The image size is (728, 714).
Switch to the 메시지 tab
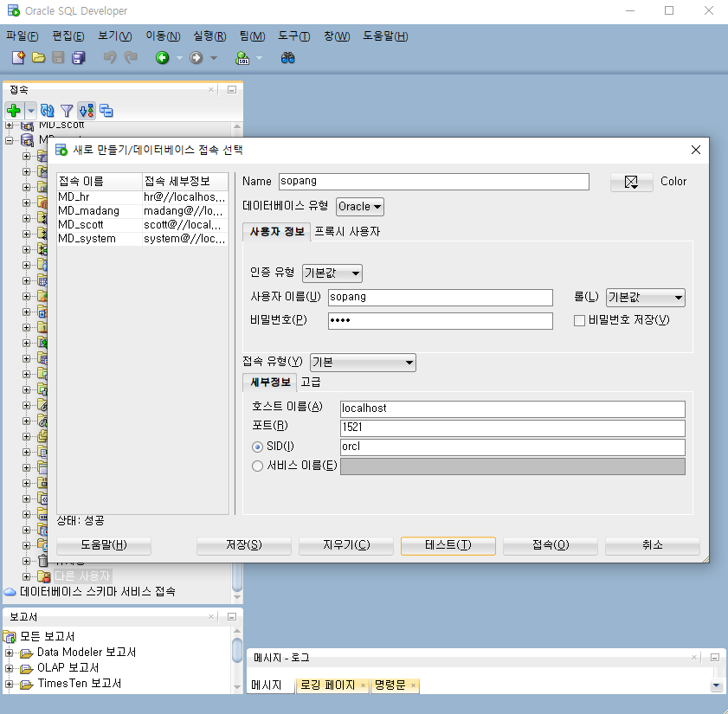coord(267,685)
